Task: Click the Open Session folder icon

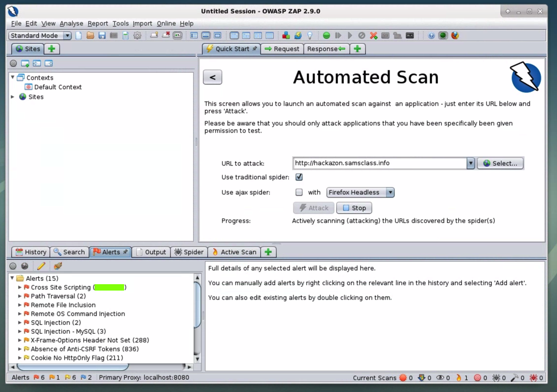Action: pyautogui.click(x=90, y=35)
